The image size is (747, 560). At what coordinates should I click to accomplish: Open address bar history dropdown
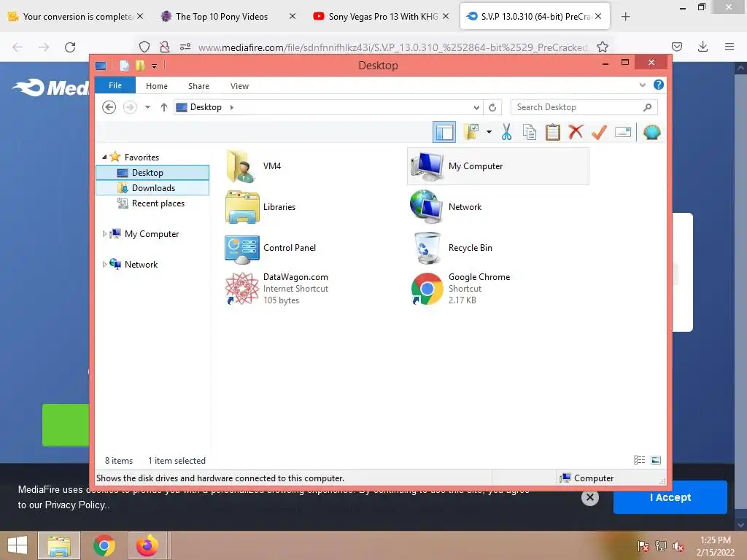(x=476, y=107)
